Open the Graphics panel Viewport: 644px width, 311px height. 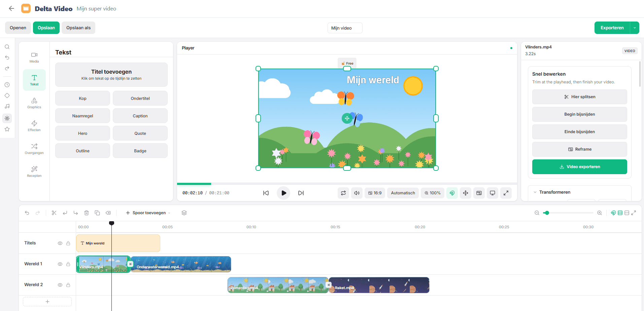click(34, 103)
